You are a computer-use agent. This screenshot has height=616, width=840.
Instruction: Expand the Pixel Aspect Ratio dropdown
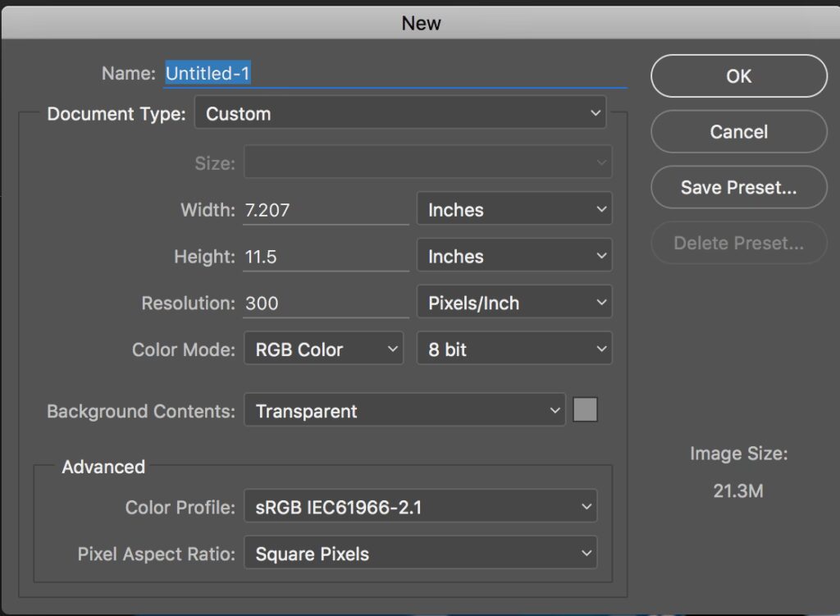pyautogui.click(x=420, y=554)
